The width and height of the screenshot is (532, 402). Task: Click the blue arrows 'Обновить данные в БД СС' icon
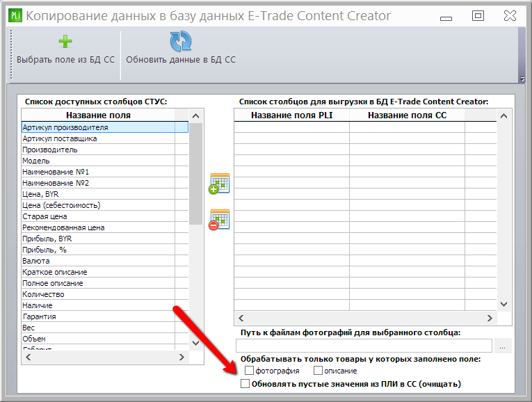point(181,41)
